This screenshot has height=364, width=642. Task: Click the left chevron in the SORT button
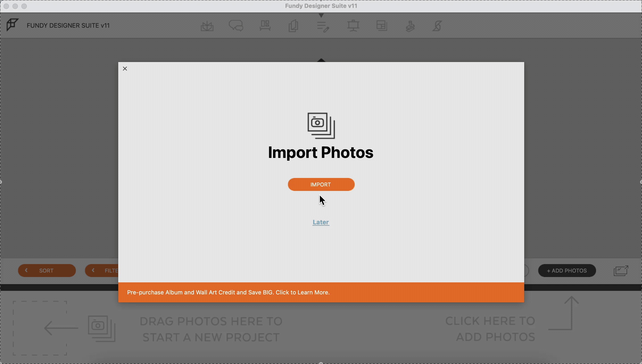point(26,270)
